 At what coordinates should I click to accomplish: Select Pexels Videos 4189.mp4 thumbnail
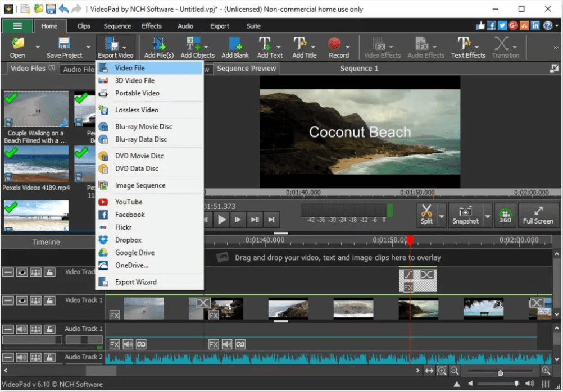tap(36, 164)
